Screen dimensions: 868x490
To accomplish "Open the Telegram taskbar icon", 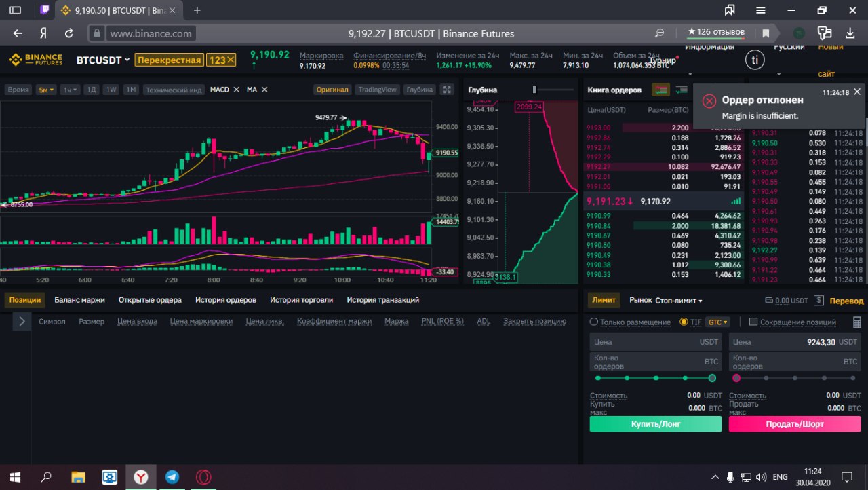I will 172,477.
